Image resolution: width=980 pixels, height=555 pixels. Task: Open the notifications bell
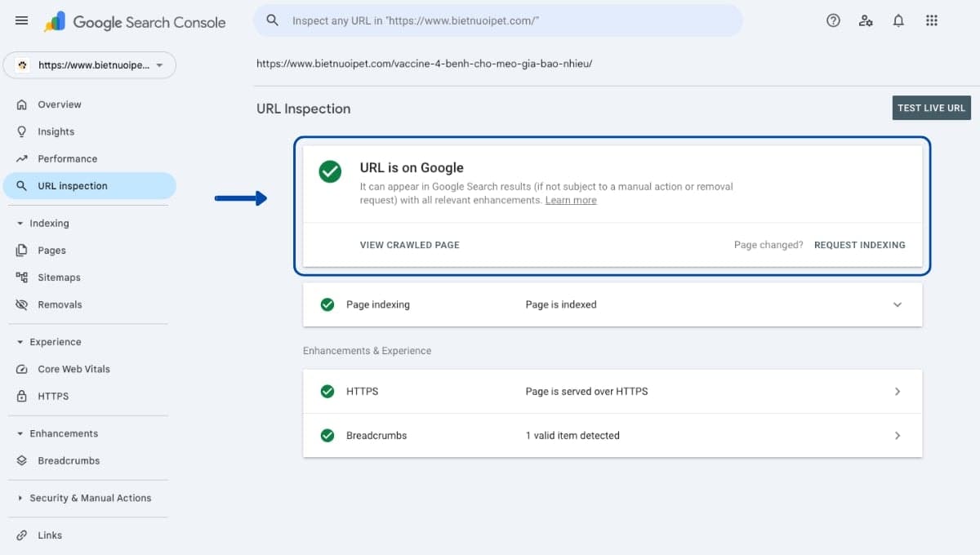[898, 21]
